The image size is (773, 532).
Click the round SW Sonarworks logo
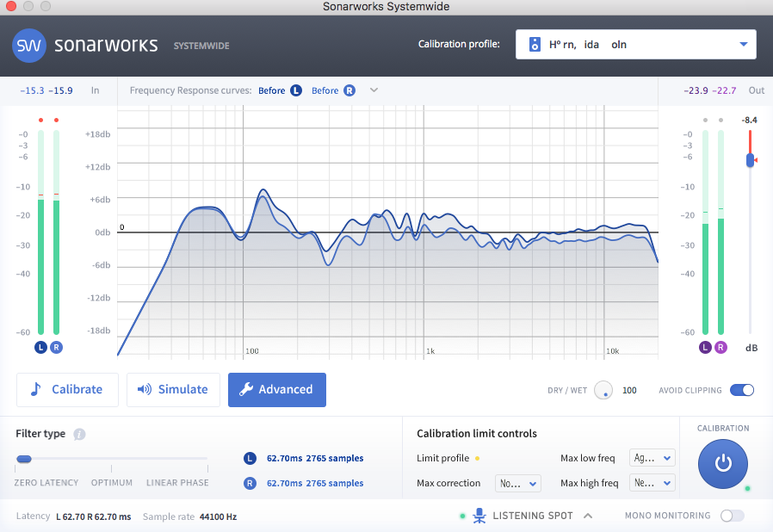[29, 46]
